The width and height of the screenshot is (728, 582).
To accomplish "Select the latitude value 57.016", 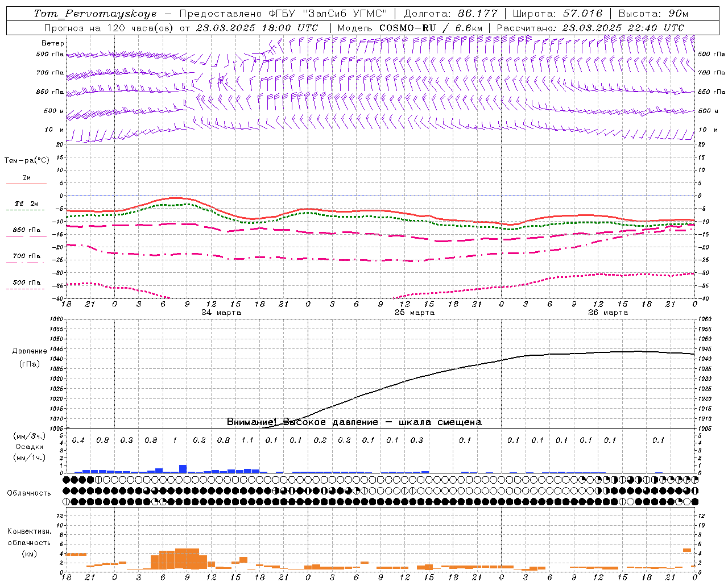I will click(x=583, y=14).
